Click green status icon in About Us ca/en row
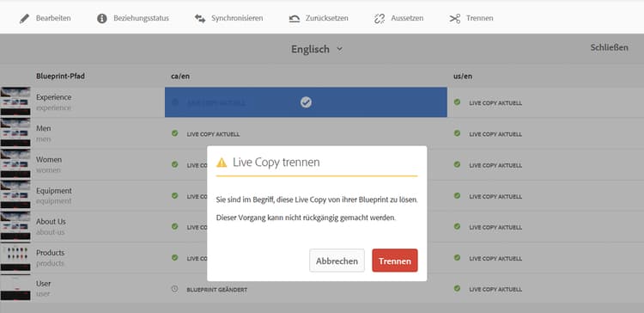Screen dimensions: 644x313 tap(174, 226)
